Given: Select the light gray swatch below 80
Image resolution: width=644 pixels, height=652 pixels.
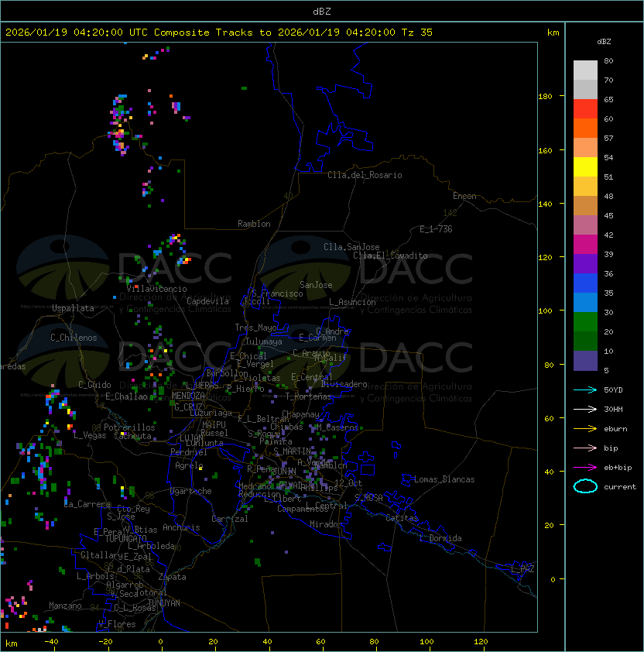Looking at the screenshot, I should pyautogui.click(x=585, y=70).
